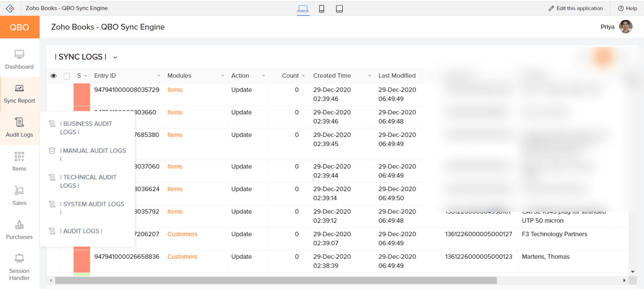Open the Modules column dropdown arrow
The width and height of the screenshot is (644, 289).
click(x=223, y=76)
